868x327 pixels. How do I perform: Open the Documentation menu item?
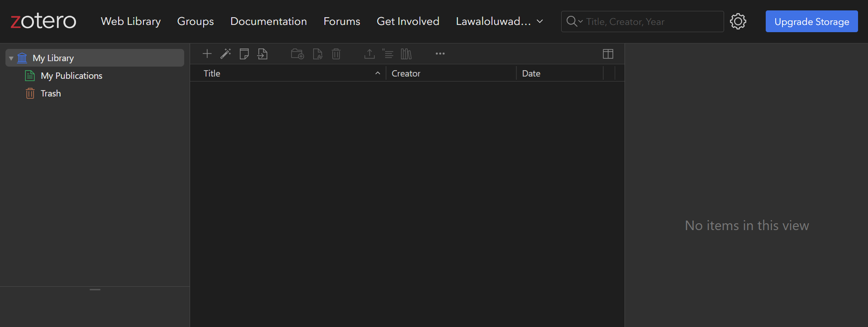click(268, 21)
